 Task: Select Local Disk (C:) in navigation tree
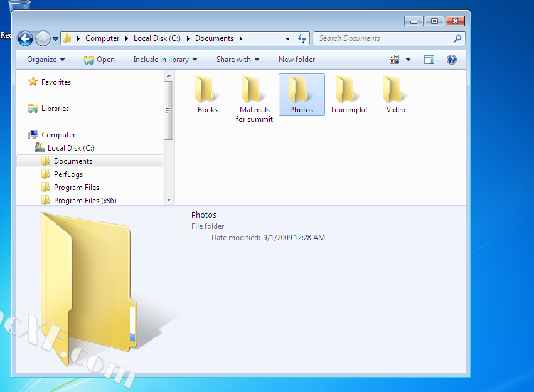coord(71,148)
